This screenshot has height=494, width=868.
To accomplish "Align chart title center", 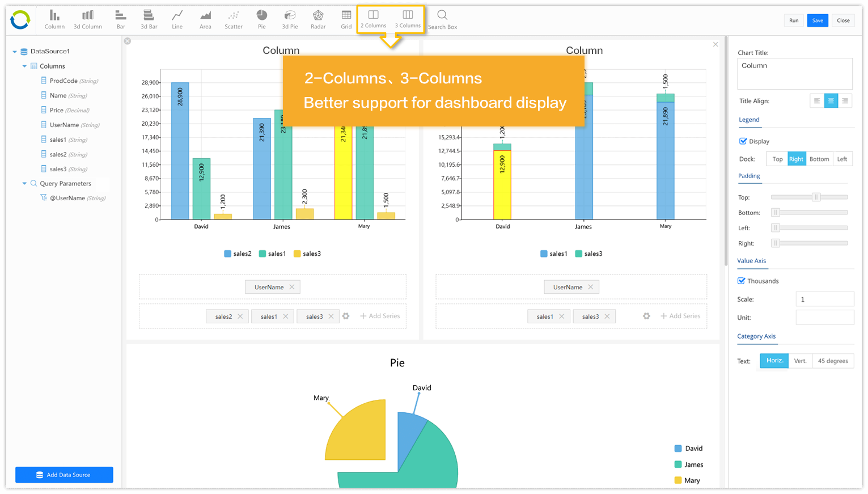I will coord(831,101).
